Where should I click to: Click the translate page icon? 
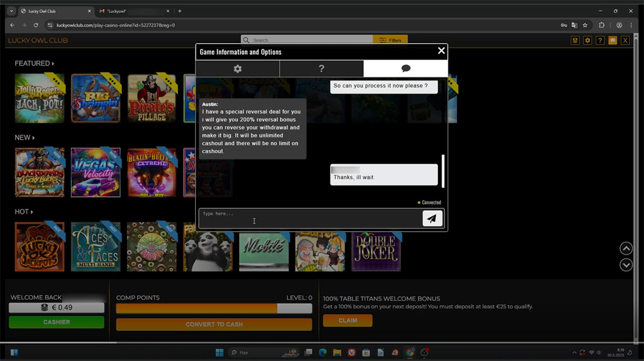(x=574, y=25)
